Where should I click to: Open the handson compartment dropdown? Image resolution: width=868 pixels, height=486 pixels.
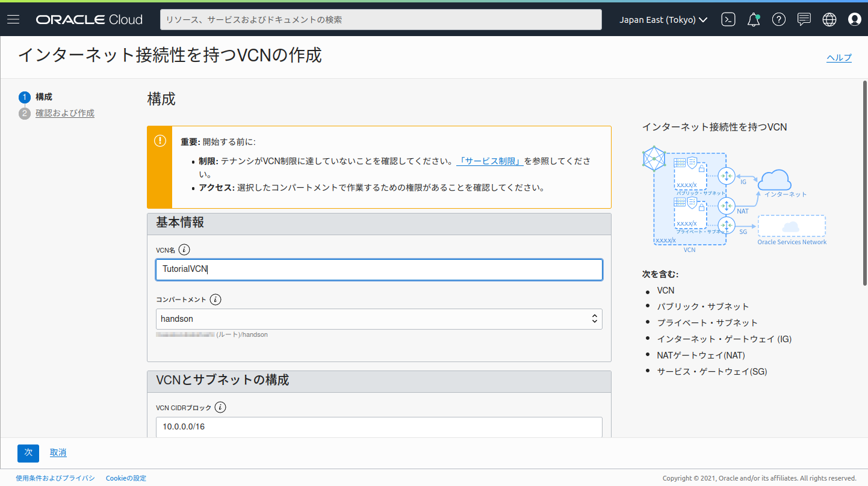(379, 319)
